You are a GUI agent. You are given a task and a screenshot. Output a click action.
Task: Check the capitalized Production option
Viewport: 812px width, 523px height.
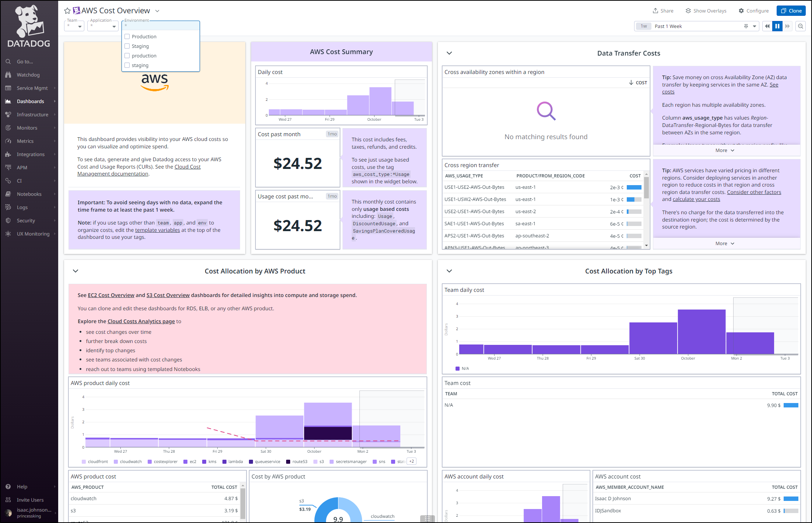tap(127, 36)
